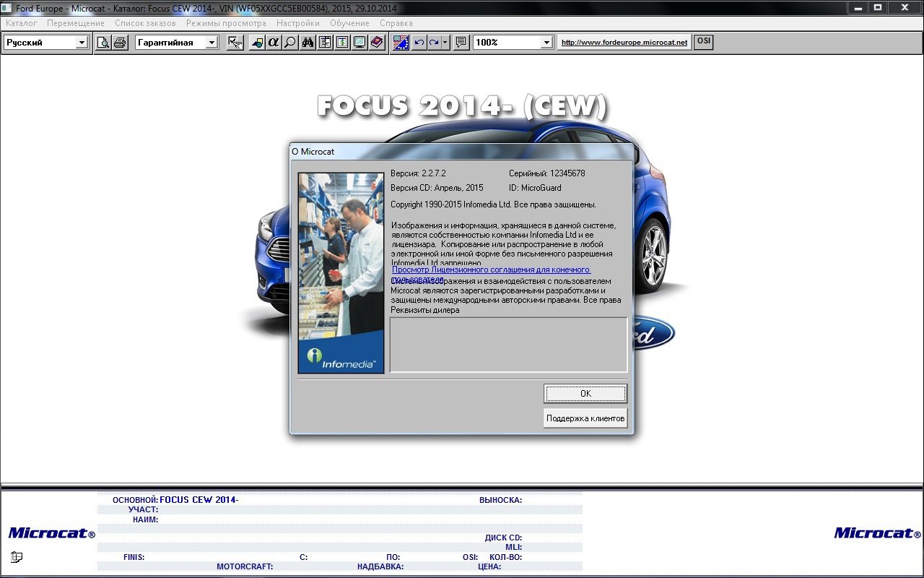Click the printer icon in toolbar
The height and width of the screenshot is (578, 924).
120,43
